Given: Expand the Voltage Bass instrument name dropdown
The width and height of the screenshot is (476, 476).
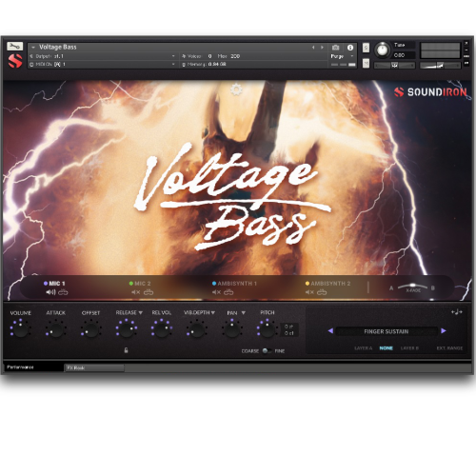Looking at the screenshot, I should (x=33, y=48).
